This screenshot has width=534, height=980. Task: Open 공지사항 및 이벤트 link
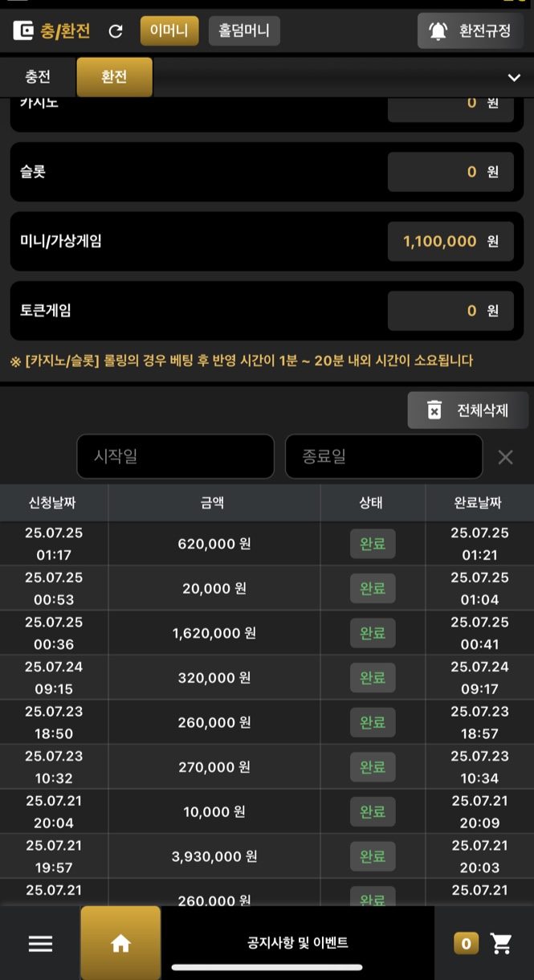coord(298,943)
